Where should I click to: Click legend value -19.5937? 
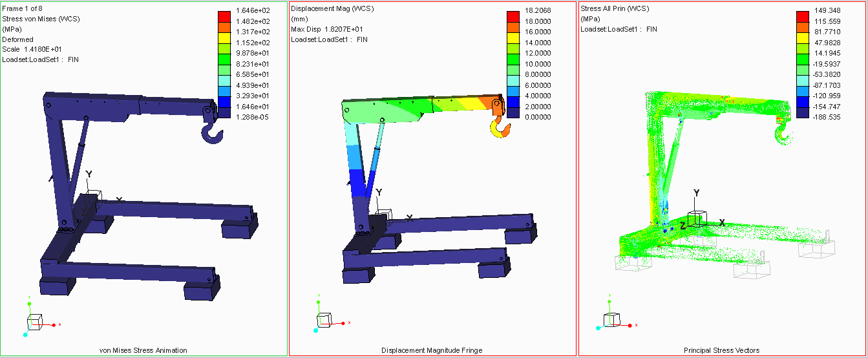(x=827, y=64)
